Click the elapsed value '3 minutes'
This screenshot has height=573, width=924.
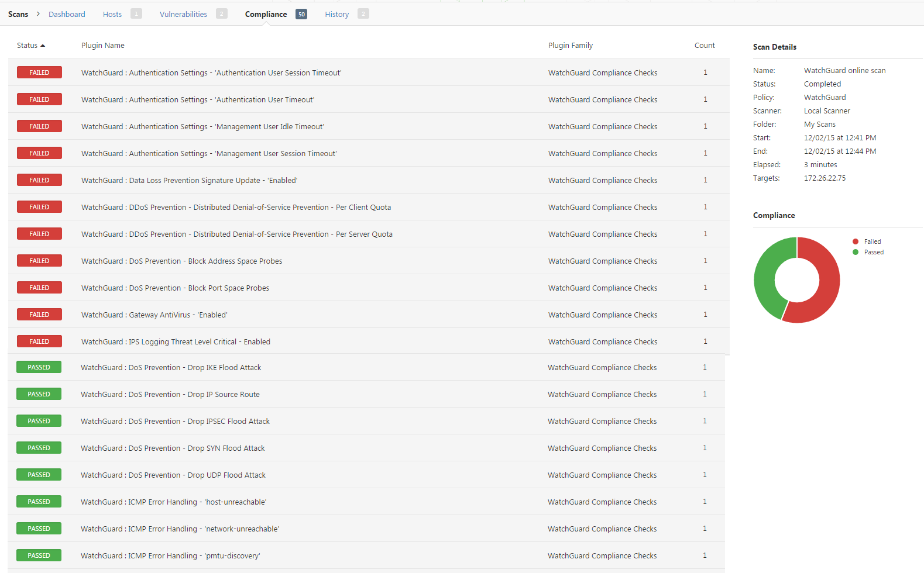pos(820,164)
